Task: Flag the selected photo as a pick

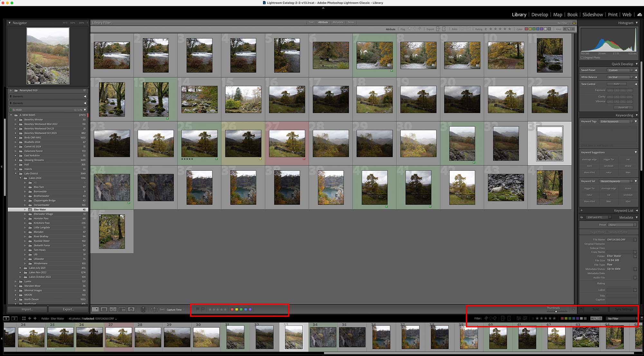Action: pyautogui.click(x=197, y=309)
